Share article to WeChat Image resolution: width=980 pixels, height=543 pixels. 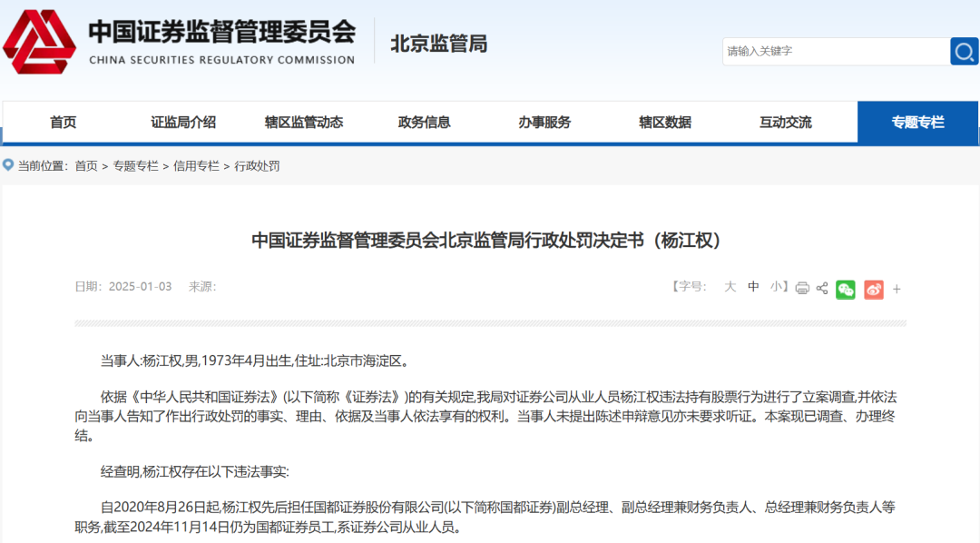click(846, 289)
